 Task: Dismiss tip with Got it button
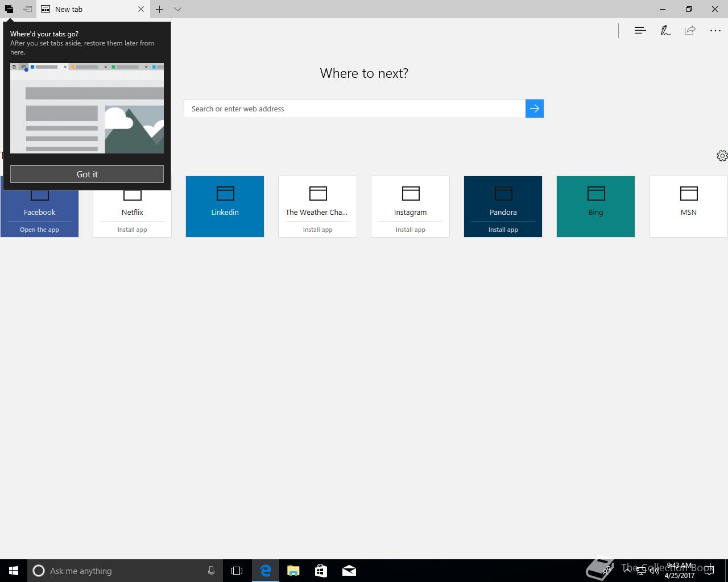(87, 174)
